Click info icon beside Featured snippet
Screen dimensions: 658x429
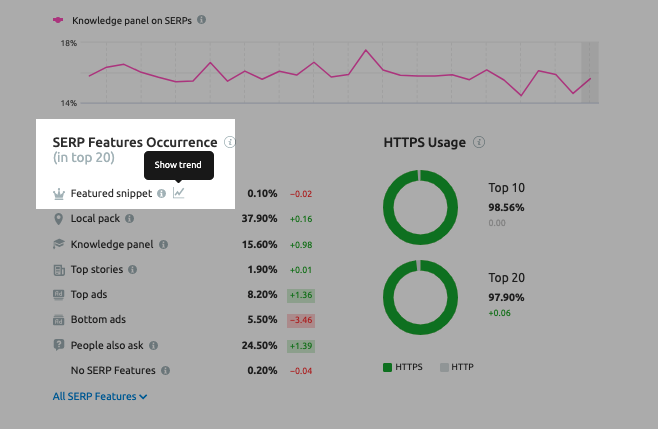(161, 193)
